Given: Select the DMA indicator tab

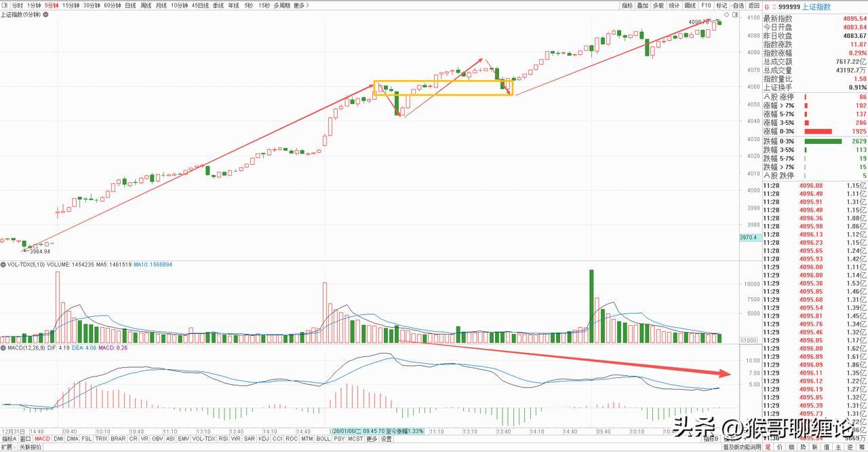Looking at the screenshot, I should (x=73, y=438).
